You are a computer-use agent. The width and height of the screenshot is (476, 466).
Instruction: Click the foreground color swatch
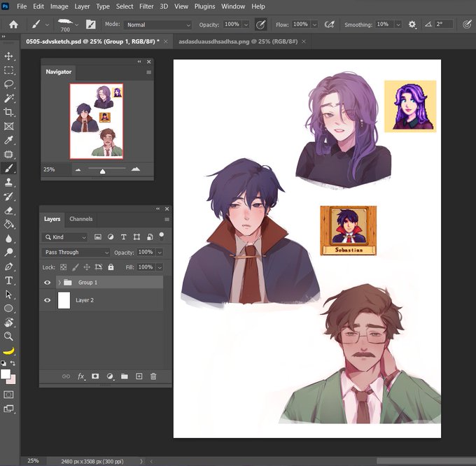click(6, 374)
